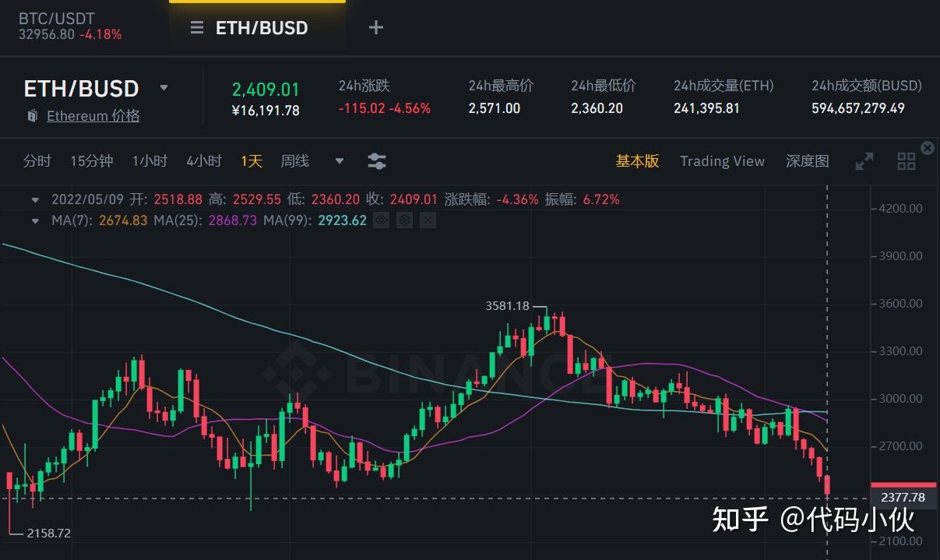Enable 深度图 depth chart view
The image size is (940, 560).
click(807, 161)
